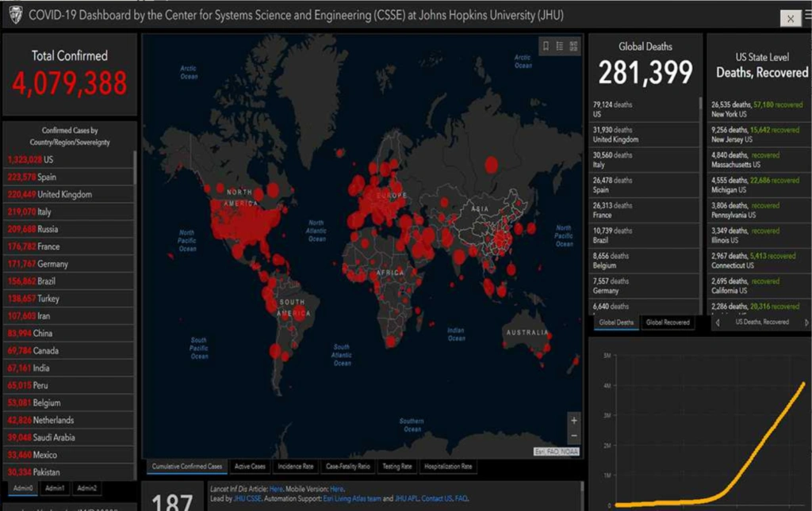This screenshot has width=812, height=511.
Task: Select the Global Deaths tab
Action: [x=616, y=322]
